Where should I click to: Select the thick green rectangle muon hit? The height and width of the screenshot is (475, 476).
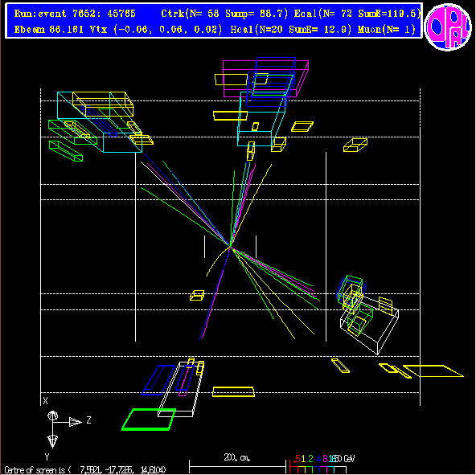(x=149, y=420)
